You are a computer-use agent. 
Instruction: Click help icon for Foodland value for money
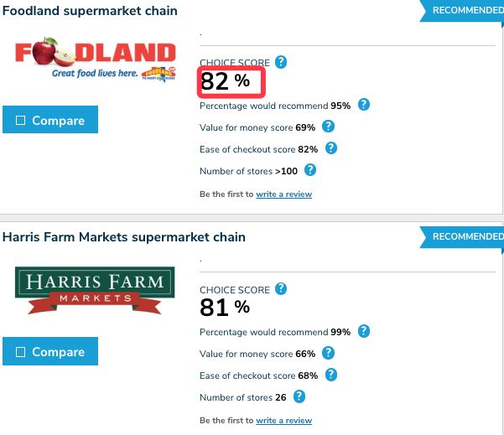click(328, 127)
